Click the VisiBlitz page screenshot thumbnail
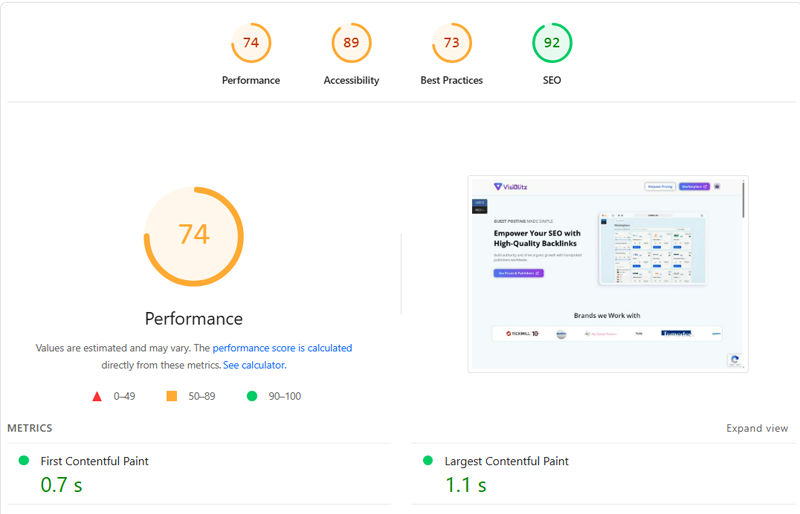 [608, 274]
